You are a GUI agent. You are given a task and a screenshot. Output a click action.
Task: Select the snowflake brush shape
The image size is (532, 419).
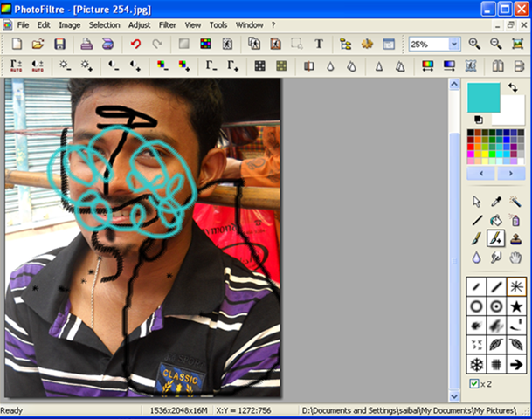[x=476, y=364]
